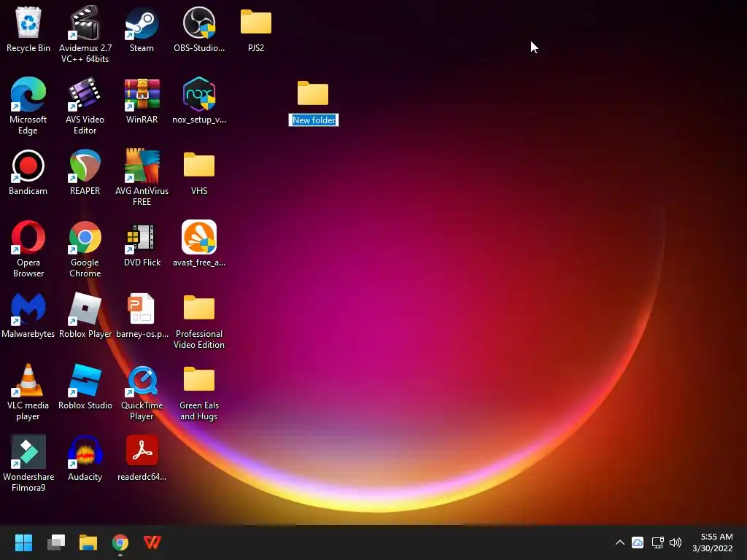Viewport: 747px width, 560px height.
Task: Click the New folder icon
Action: 313,93
